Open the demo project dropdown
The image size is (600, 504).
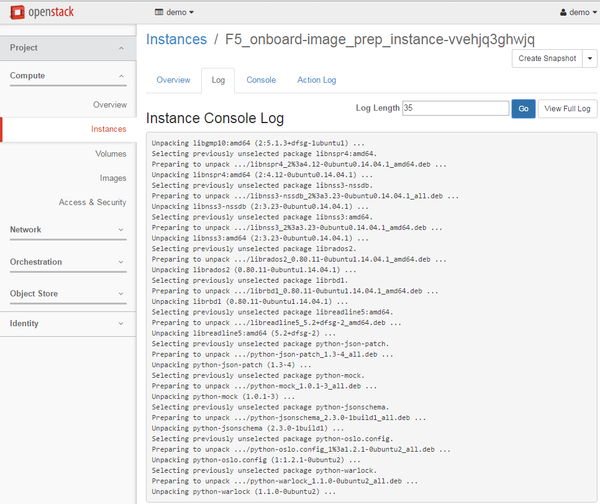point(174,12)
